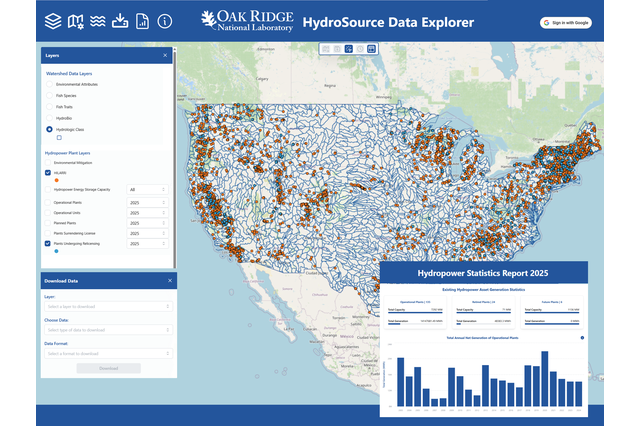Enable the Operational Plants checkbox
Image resolution: width=640 pixels, height=426 pixels.
point(48,202)
